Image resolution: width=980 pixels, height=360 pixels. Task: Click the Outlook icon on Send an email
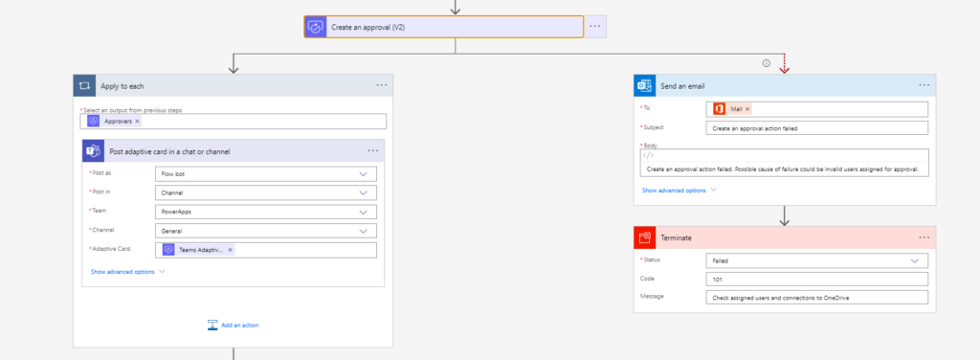point(644,85)
